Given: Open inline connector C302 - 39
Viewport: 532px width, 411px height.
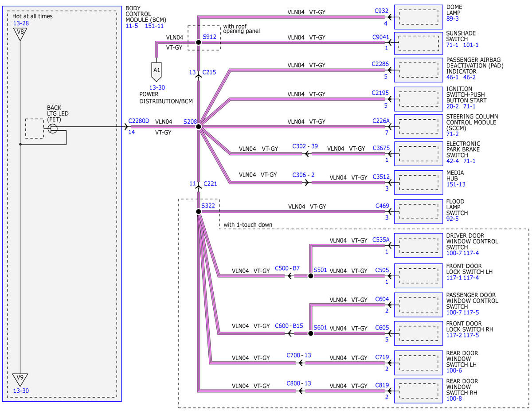Looking at the screenshot, I should tap(305, 146).
